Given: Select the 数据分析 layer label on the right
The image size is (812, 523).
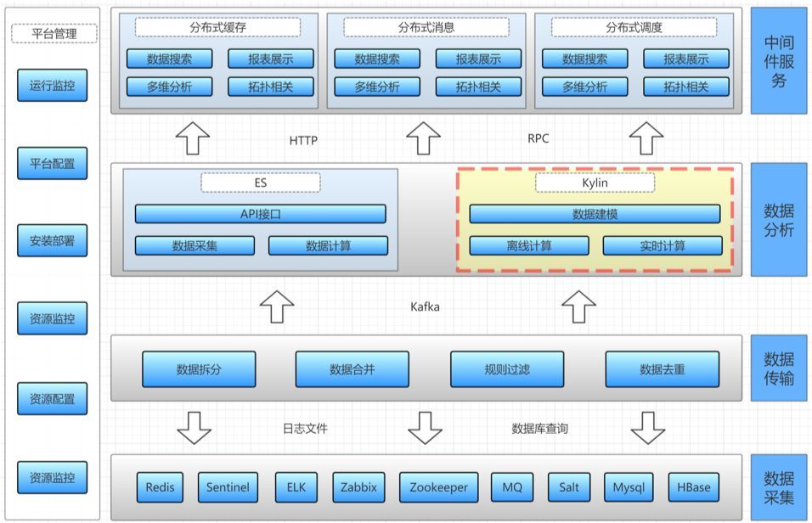Looking at the screenshot, I should point(778,219).
